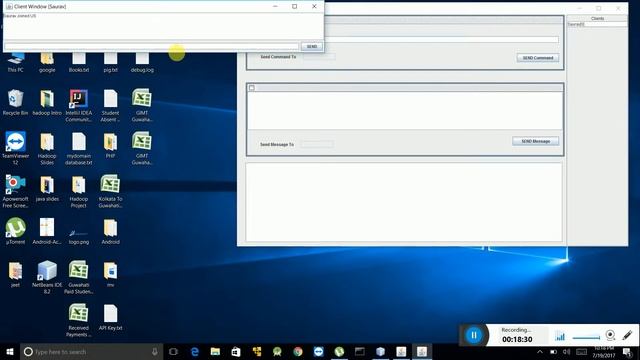
Task: Open the taskbar clock and date
Action: pos(604,352)
